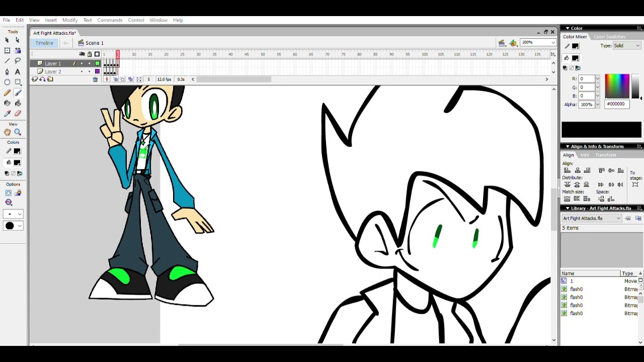
Task: Click the Delete Layer trash icon
Action: (95, 79)
